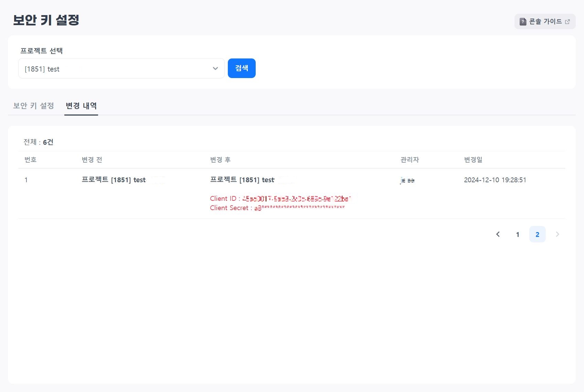Click the next page right arrow
The width and height of the screenshot is (584, 392).
coord(557,234)
